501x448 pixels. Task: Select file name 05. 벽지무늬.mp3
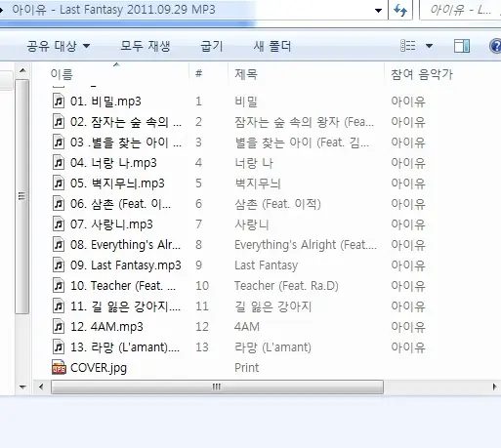(117, 183)
